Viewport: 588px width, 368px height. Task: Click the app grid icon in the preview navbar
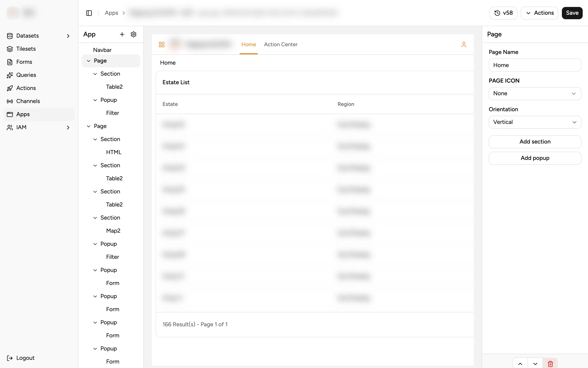(x=161, y=45)
